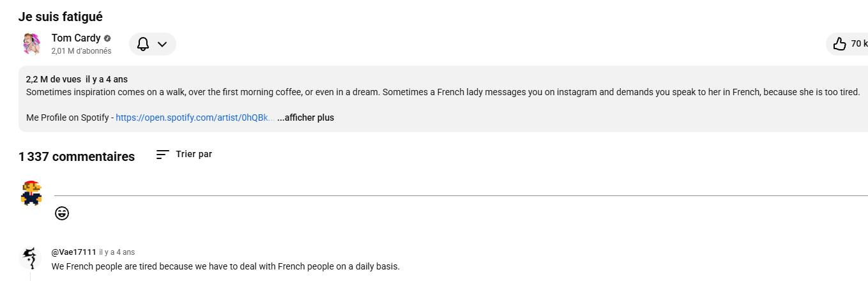Click the notification bell icon
The width and height of the screenshot is (868, 281).
(143, 44)
